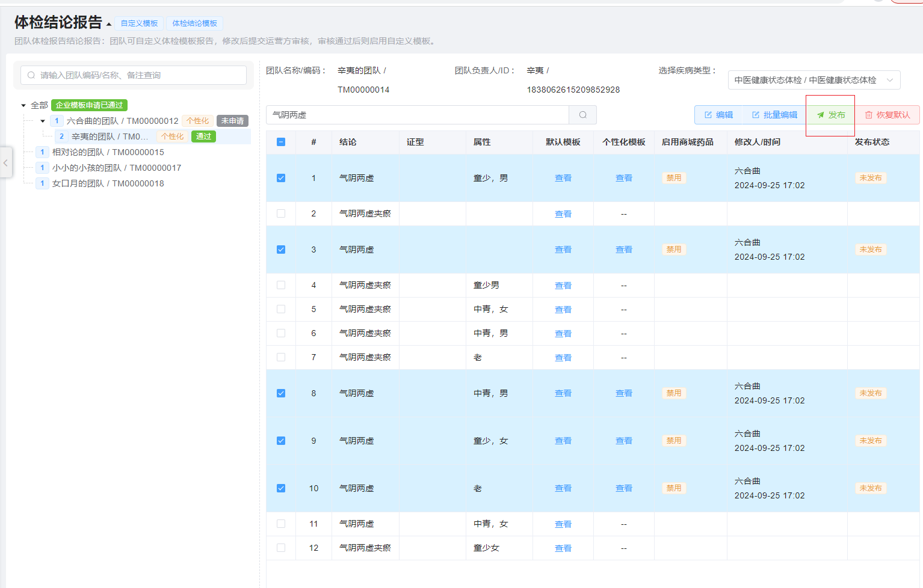
Task: Select 六合曲的团队 / TM00000012 in tree
Action: pyautogui.click(x=122, y=121)
